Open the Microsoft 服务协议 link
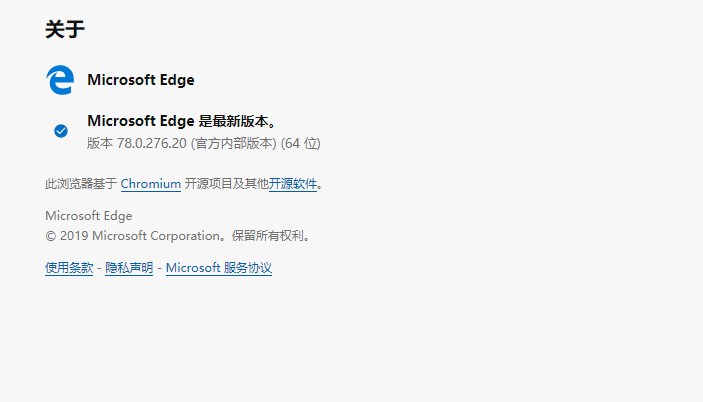 [x=219, y=268]
